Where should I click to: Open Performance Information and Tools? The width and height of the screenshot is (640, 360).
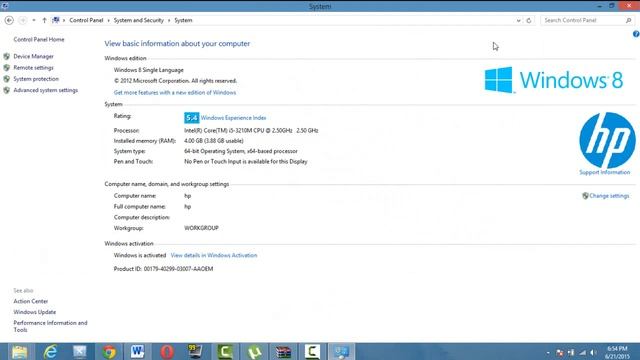coord(50,326)
